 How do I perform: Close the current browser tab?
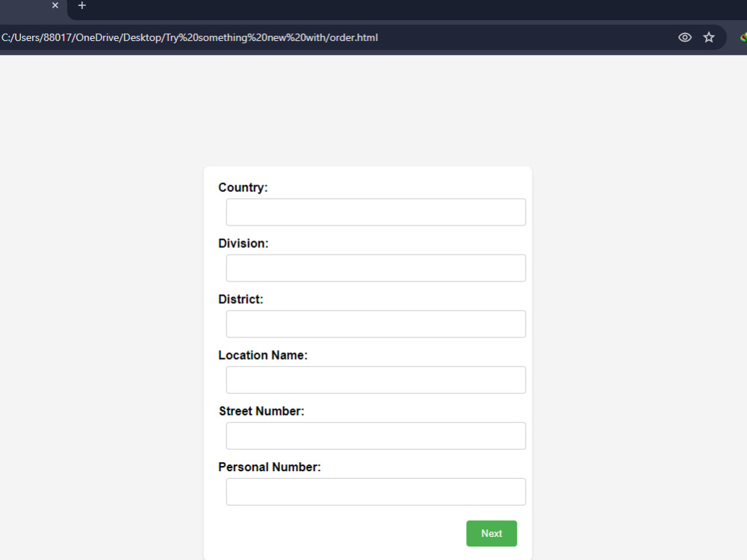point(55,6)
